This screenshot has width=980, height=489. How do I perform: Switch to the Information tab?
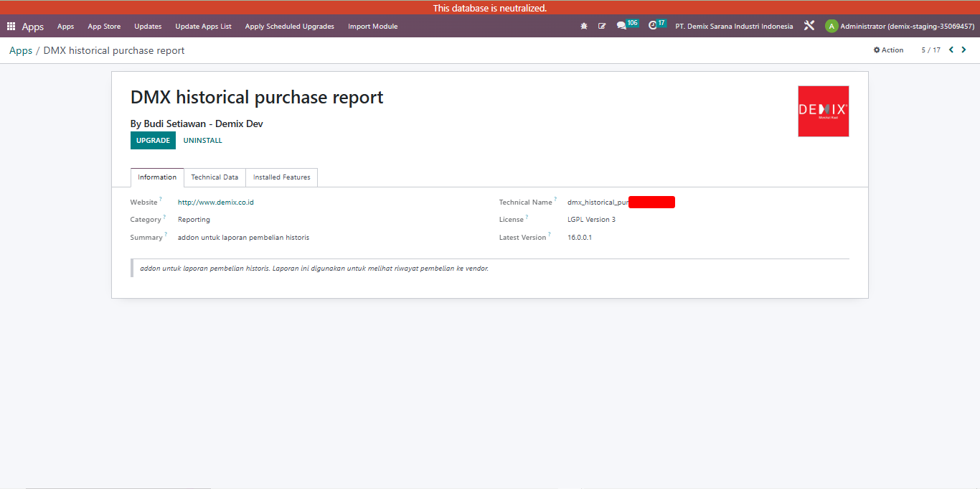point(157,177)
